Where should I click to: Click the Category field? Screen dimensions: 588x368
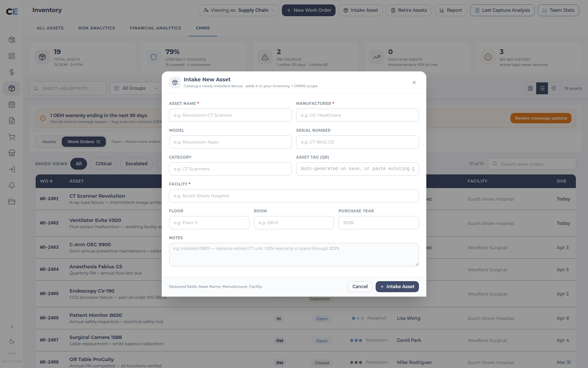pos(230,169)
